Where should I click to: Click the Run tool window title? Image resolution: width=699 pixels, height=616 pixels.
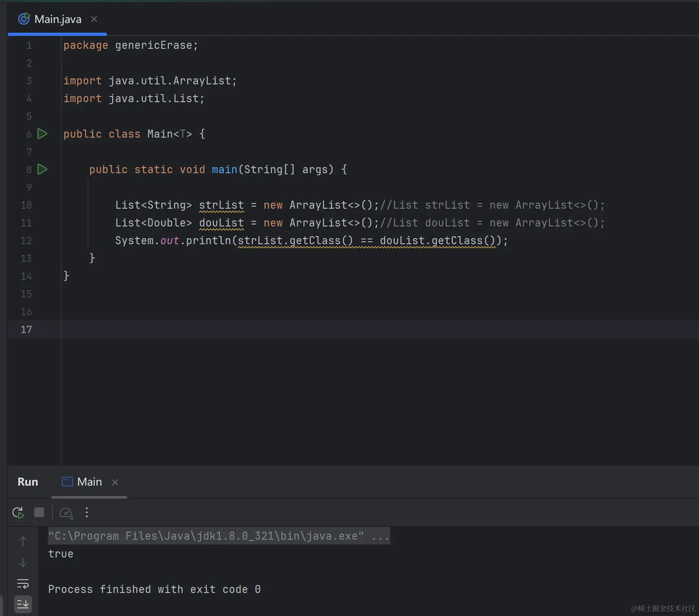[28, 482]
